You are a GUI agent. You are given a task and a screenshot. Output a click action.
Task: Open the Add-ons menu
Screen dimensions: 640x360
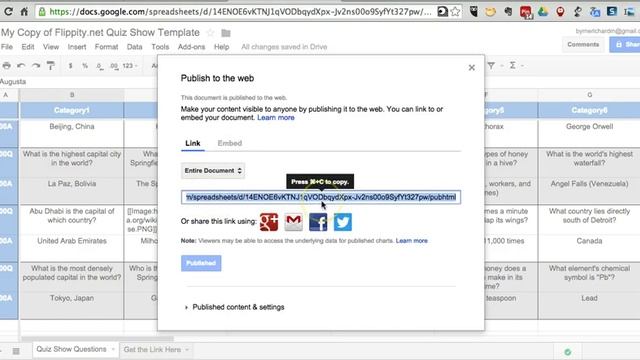191,47
